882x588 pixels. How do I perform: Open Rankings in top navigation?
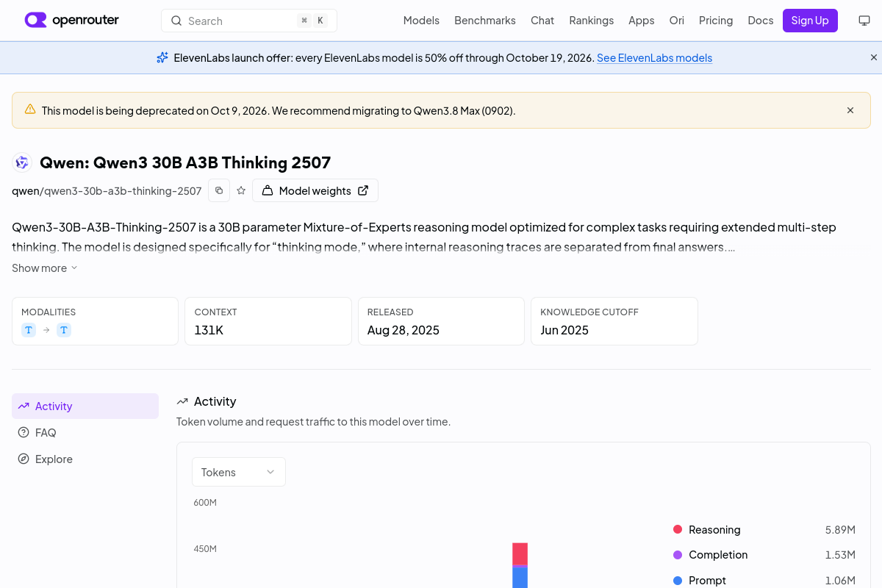tap(592, 21)
